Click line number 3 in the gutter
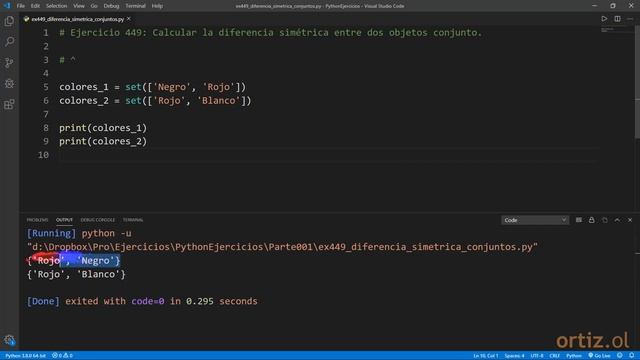The image size is (640, 360). 46,60
